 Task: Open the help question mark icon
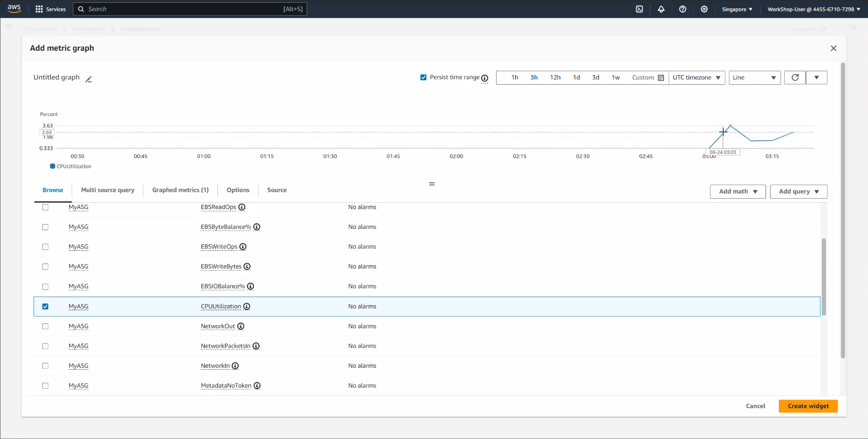click(x=683, y=9)
